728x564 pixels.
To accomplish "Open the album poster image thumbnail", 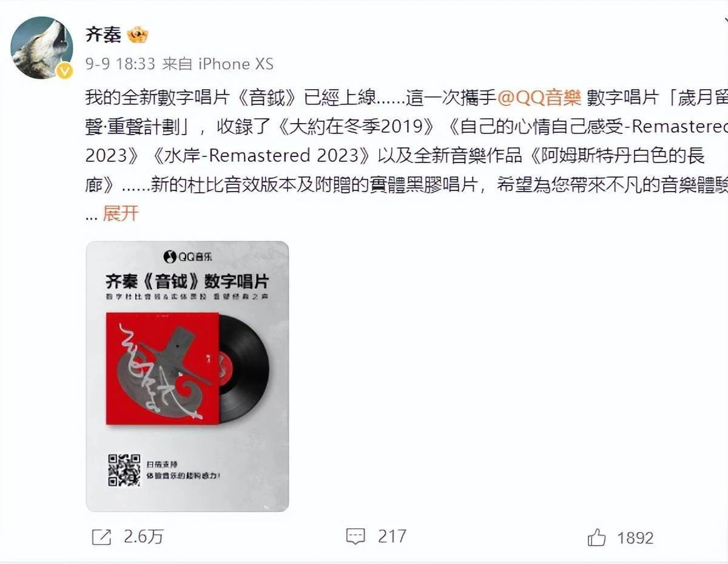I will pyautogui.click(x=187, y=377).
